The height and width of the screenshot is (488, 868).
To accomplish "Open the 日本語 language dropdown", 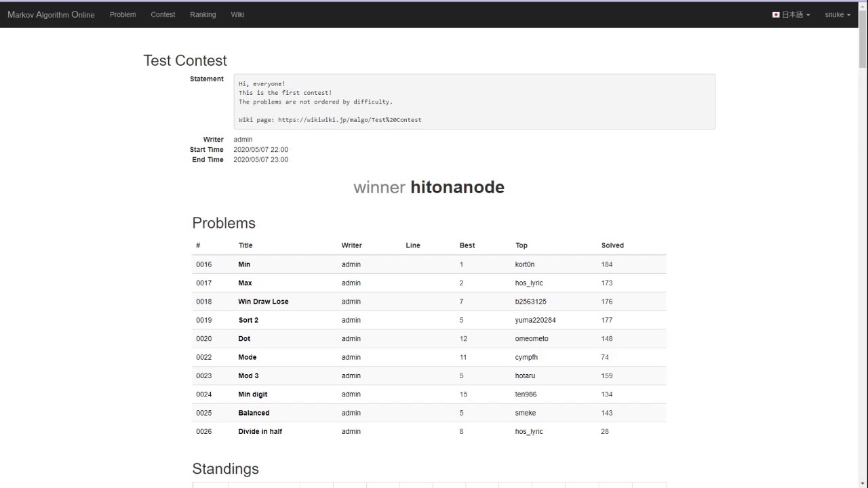I will [791, 14].
